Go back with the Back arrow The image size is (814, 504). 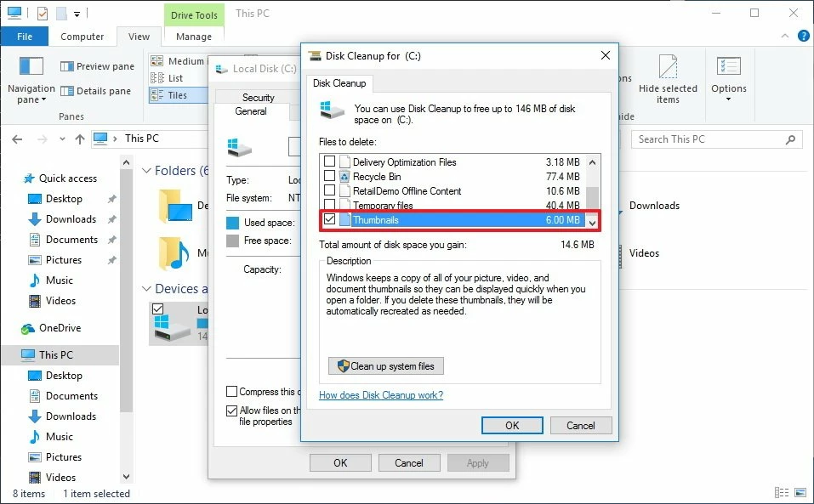click(17, 139)
